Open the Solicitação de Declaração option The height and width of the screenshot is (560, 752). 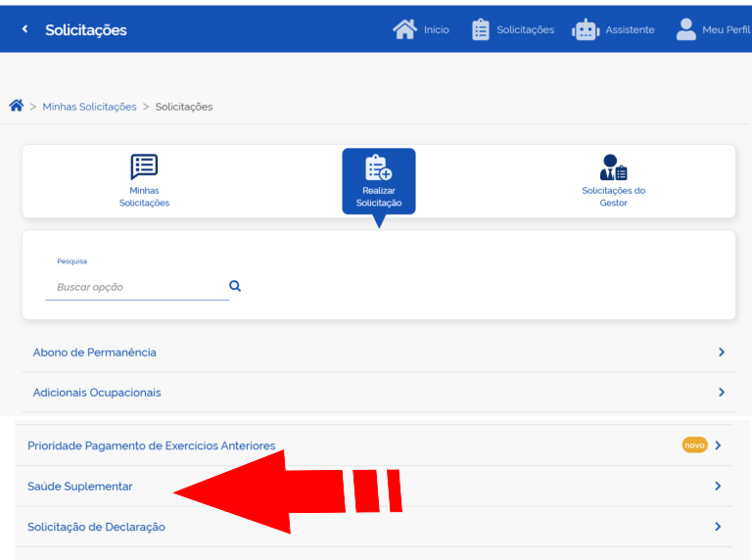(x=96, y=527)
